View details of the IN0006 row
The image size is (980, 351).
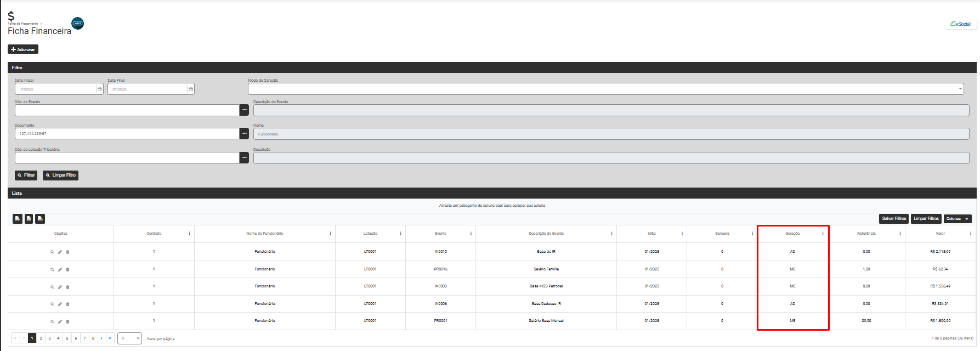click(x=52, y=304)
